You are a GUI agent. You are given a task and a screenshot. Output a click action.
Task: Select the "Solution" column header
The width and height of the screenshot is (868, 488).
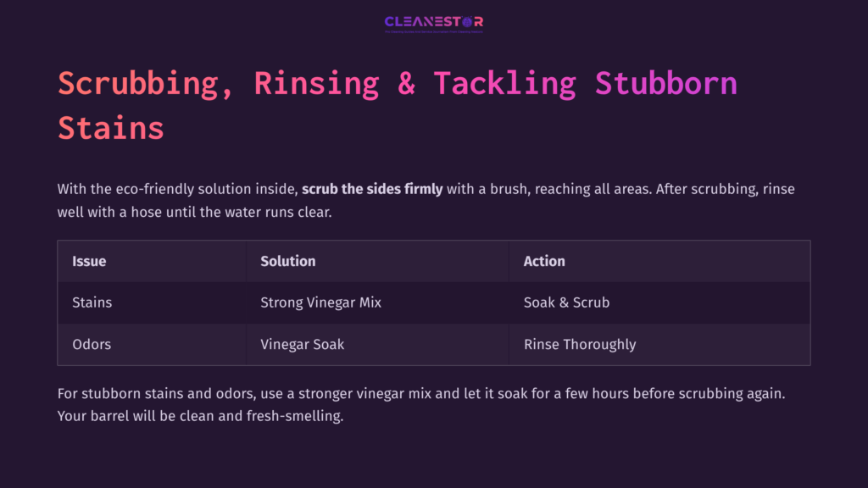pyautogui.click(x=288, y=261)
